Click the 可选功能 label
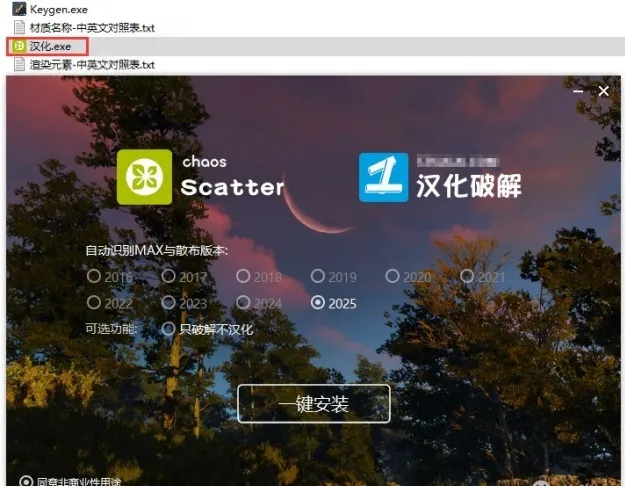This screenshot has width=625, height=486. [111, 329]
